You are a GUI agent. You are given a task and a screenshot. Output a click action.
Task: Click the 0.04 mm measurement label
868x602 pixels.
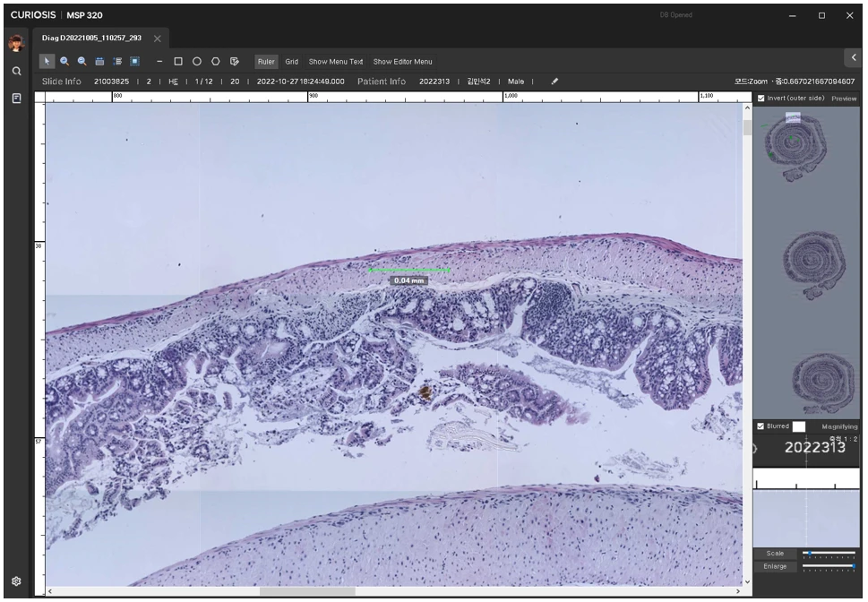[x=409, y=280]
